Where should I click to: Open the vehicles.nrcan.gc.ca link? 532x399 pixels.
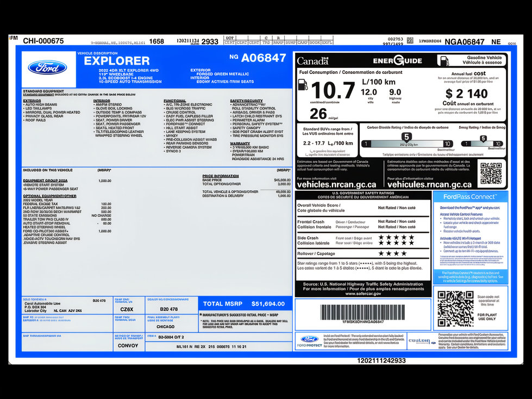336,185
